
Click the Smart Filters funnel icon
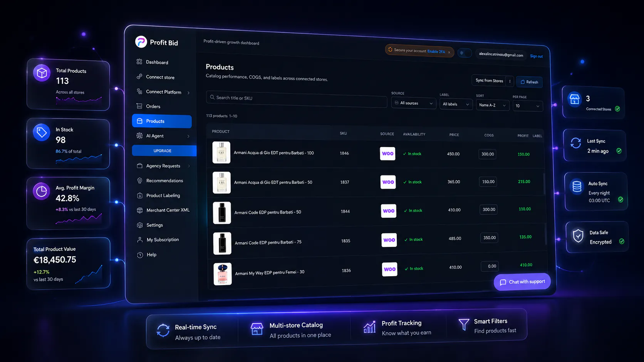pyautogui.click(x=464, y=324)
